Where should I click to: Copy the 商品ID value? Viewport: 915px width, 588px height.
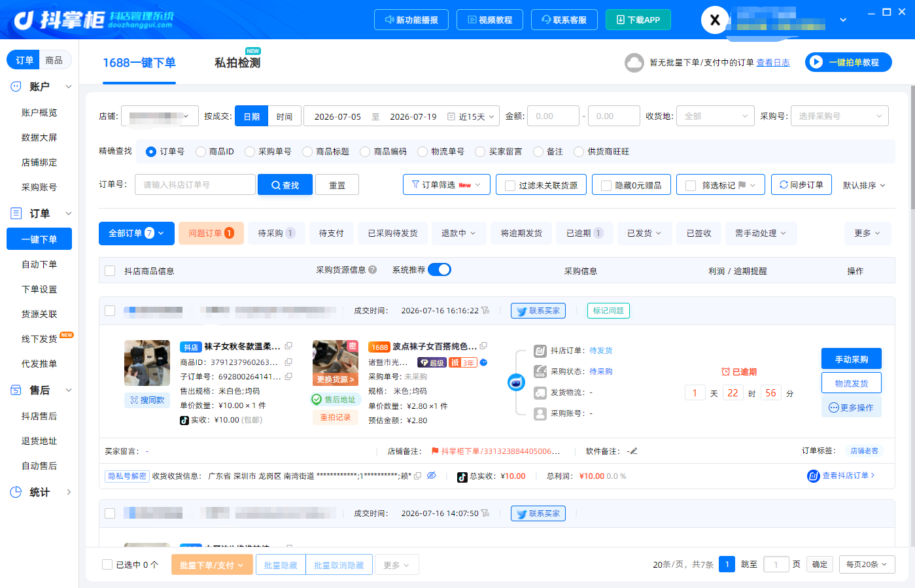click(x=288, y=362)
